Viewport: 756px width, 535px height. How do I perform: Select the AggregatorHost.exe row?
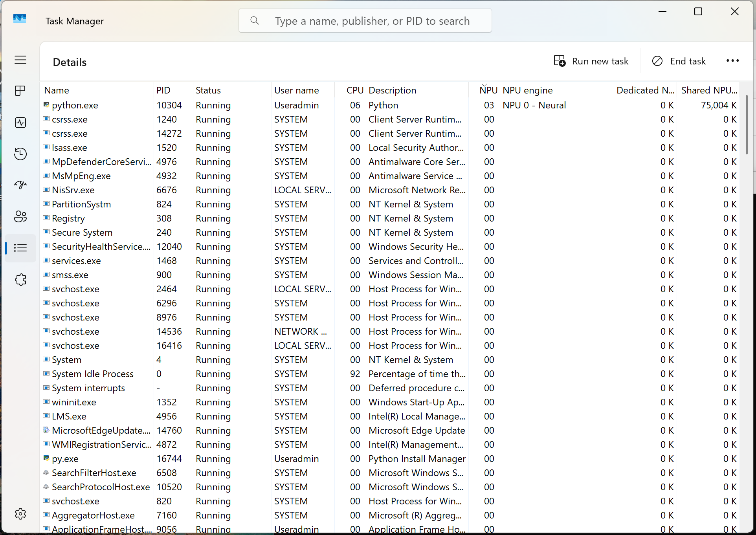[x=390, y=515]
